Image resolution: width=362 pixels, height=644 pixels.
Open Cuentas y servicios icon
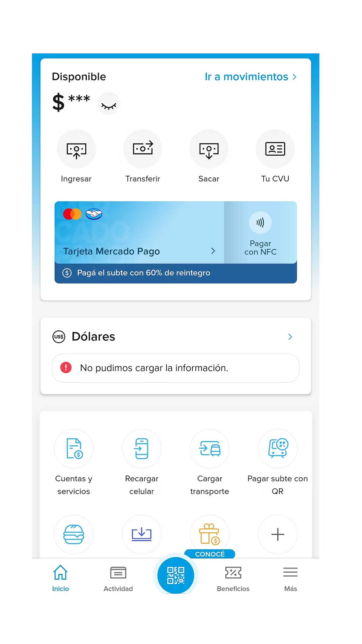coord(74,449)
